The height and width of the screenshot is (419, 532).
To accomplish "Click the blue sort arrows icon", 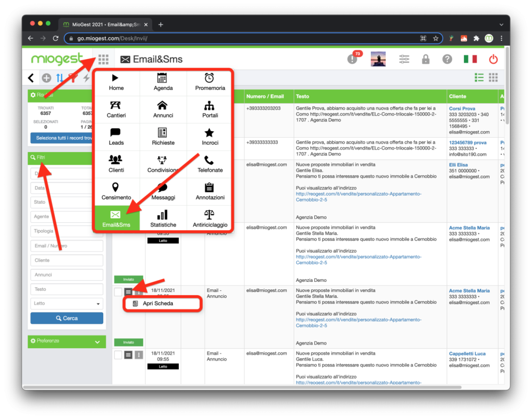I will 60,78.
